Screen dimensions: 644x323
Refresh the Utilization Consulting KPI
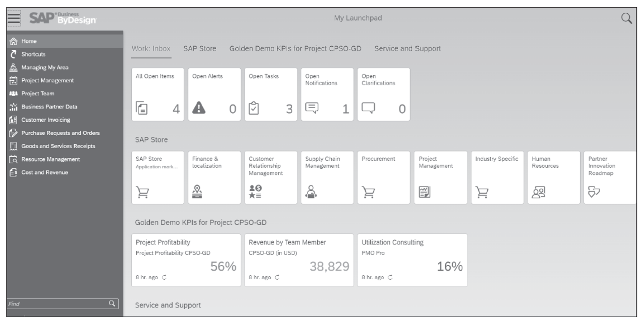coord(390,277)
